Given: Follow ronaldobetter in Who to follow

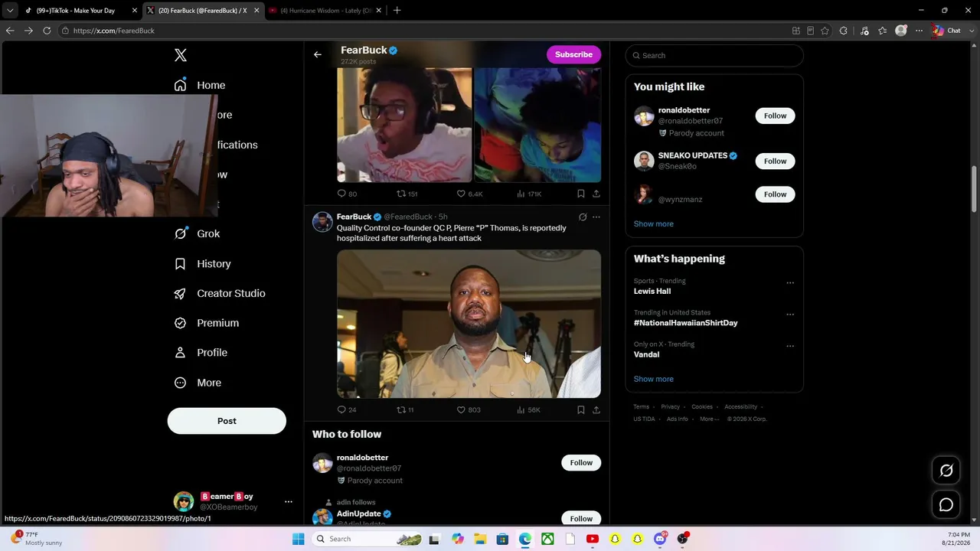Looking at the screenshot, I should point(581,462).
